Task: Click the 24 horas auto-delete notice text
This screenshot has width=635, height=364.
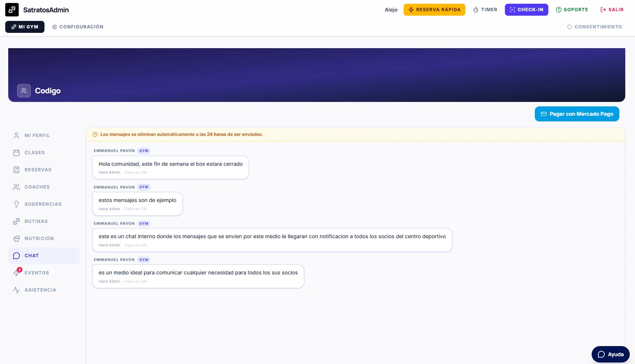Action: point(182,134)
